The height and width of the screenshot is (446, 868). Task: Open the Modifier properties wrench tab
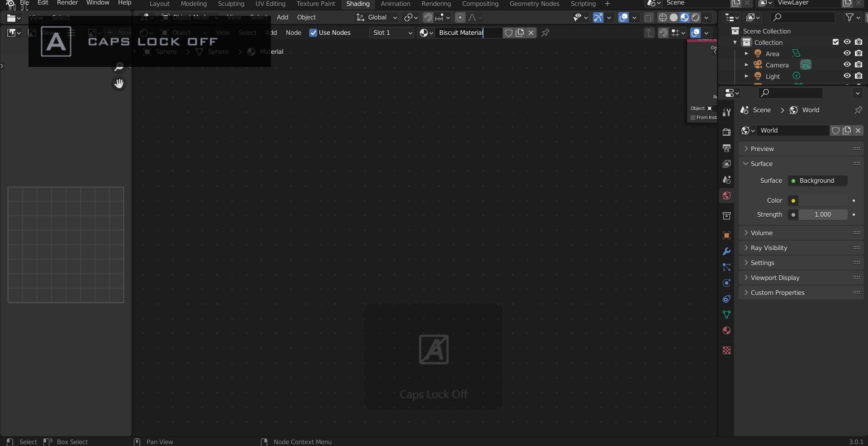726,251
